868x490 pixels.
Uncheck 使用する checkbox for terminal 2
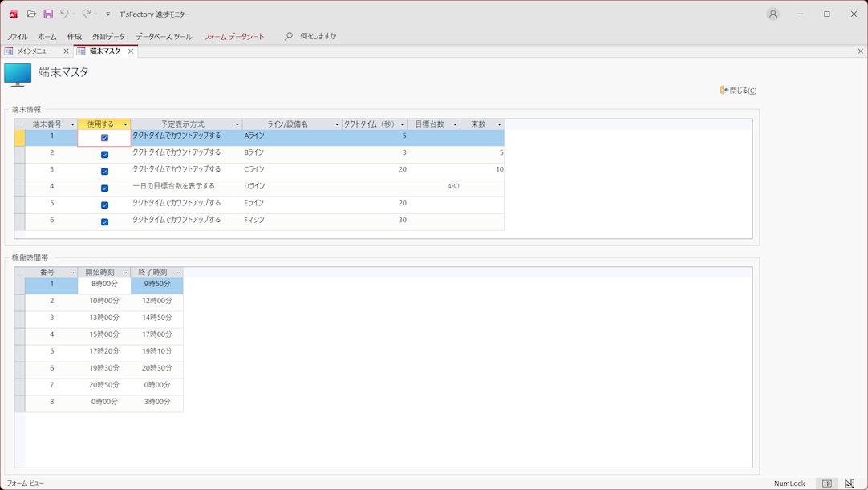[x=104, y=154]
